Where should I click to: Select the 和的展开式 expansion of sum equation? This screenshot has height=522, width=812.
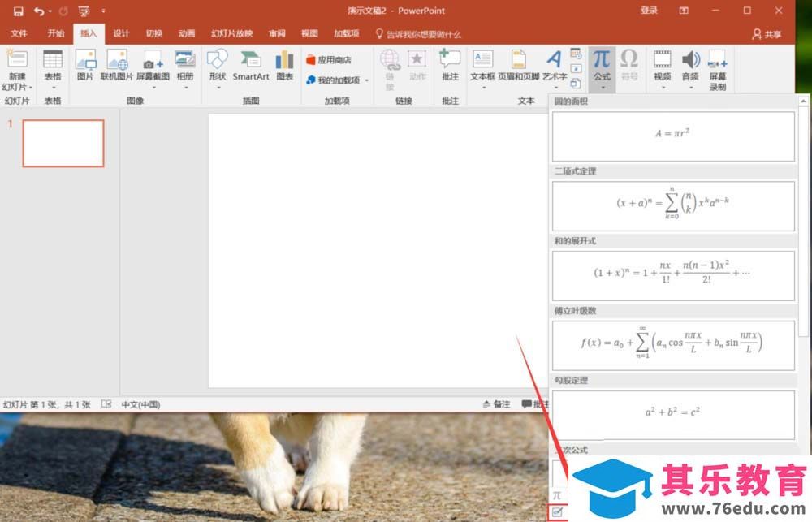click(673, 276)
